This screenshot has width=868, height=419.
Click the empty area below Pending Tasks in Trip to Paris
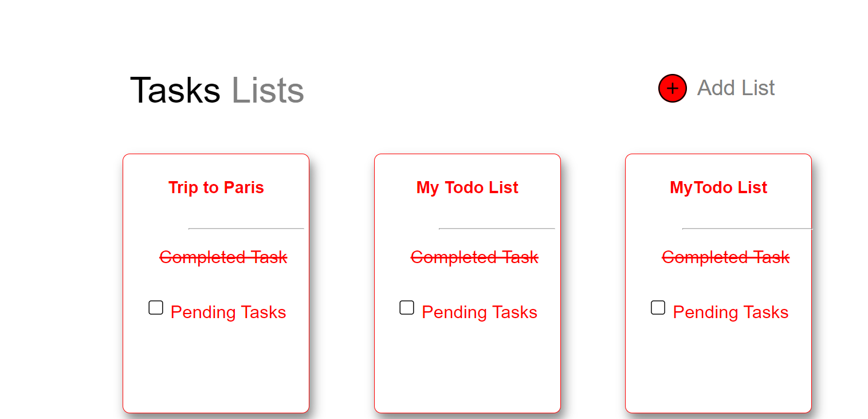click(216, 367)
